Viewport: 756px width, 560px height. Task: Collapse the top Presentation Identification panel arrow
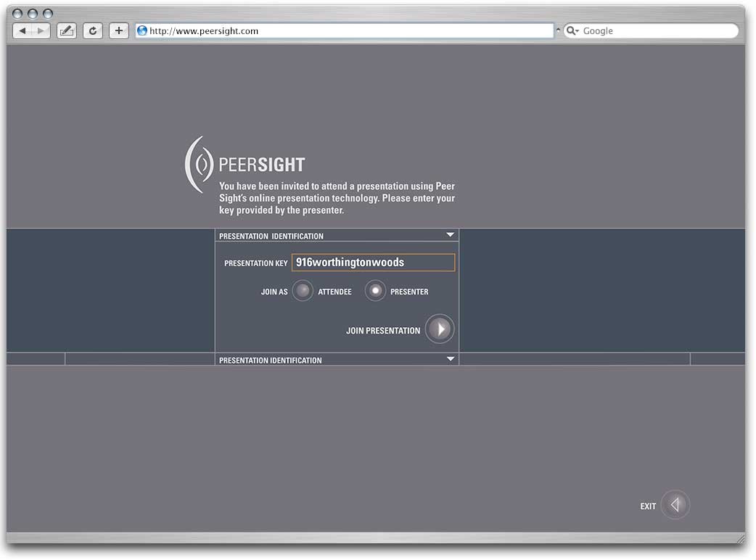coord(451,235)
